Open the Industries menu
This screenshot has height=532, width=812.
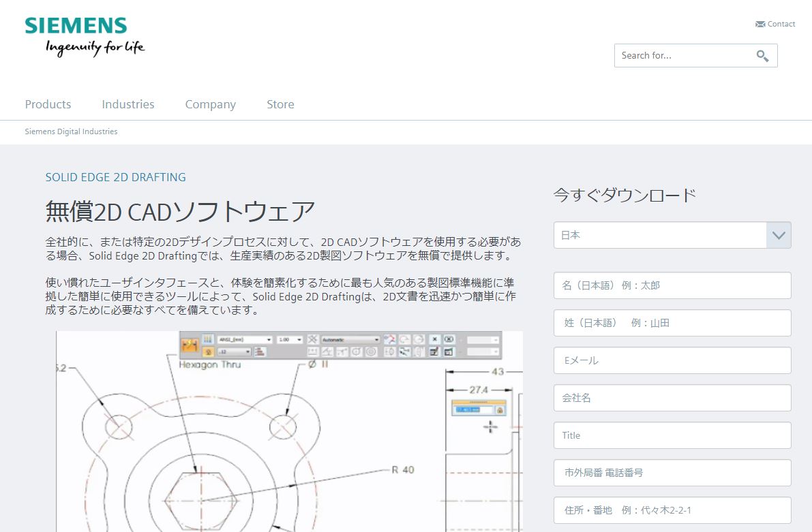tap(128, 104)
